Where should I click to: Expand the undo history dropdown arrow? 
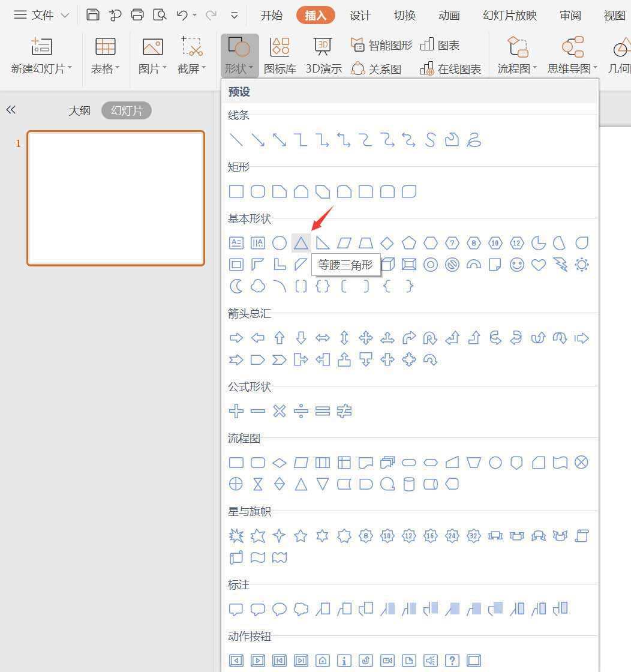coord(194,15)
